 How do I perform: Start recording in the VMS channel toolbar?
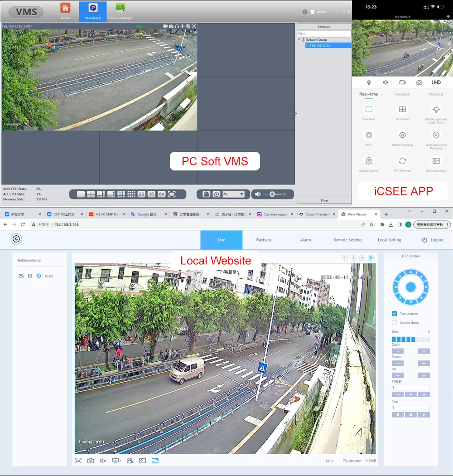point(165,26)
